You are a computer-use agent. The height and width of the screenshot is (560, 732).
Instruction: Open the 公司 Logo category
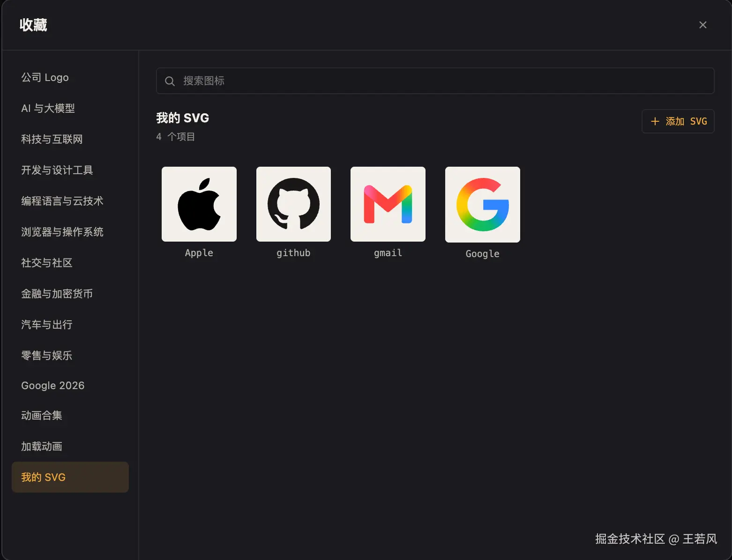70,77
